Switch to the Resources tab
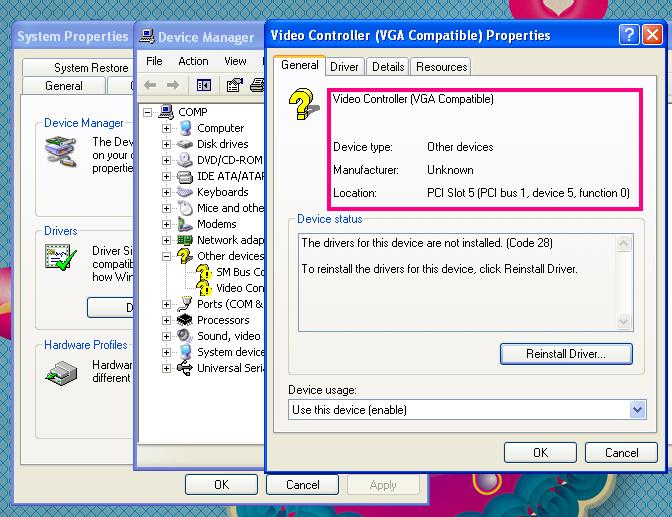The height and width of the screenshot is (517, 672). click(441, 67)
